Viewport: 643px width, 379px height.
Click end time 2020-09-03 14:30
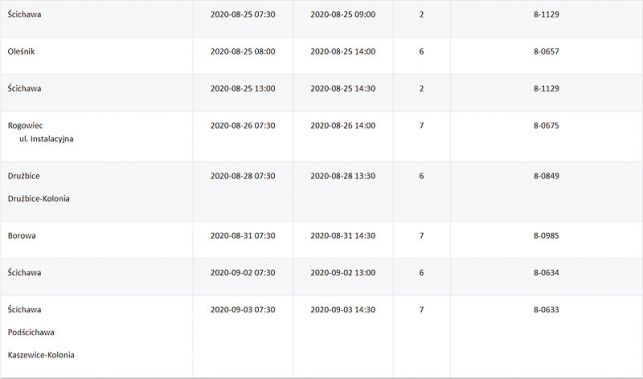pyautogui.click(x=343, y=310)
